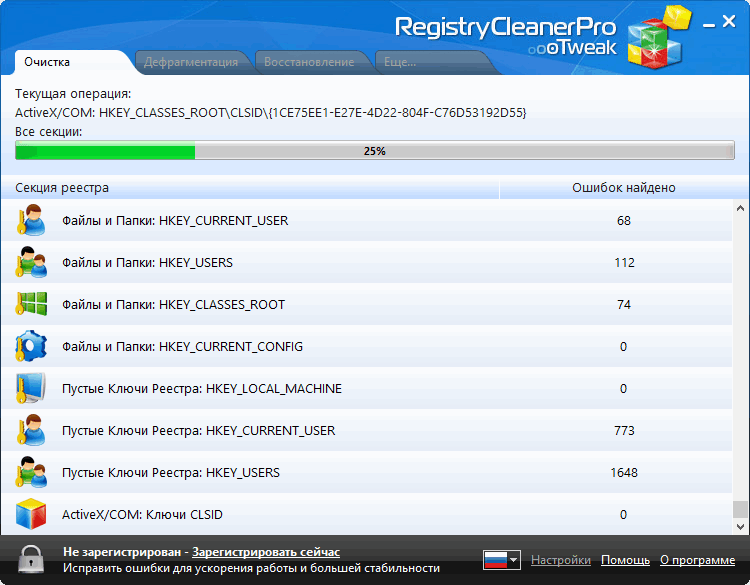Open the Восстановление tab
The width and height of the screenshot is (750, 585).
[309, 62]
